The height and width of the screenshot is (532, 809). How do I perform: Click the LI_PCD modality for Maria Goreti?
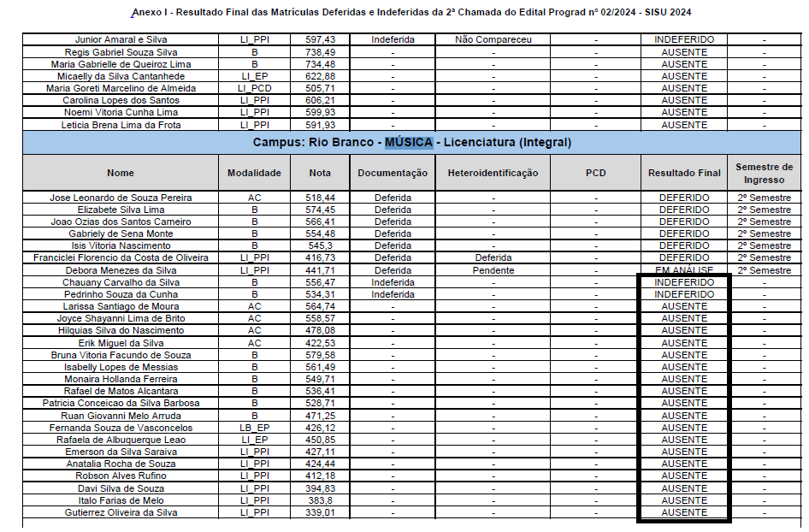(254, 88)
